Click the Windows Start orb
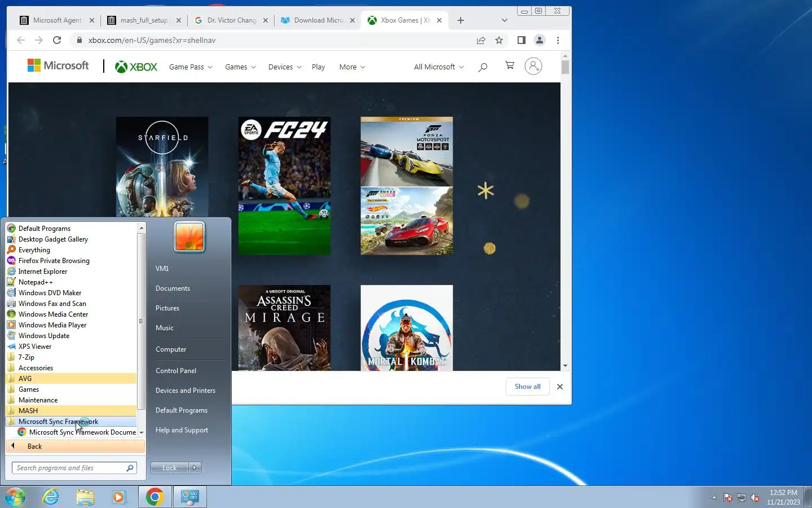 point(15,497)
